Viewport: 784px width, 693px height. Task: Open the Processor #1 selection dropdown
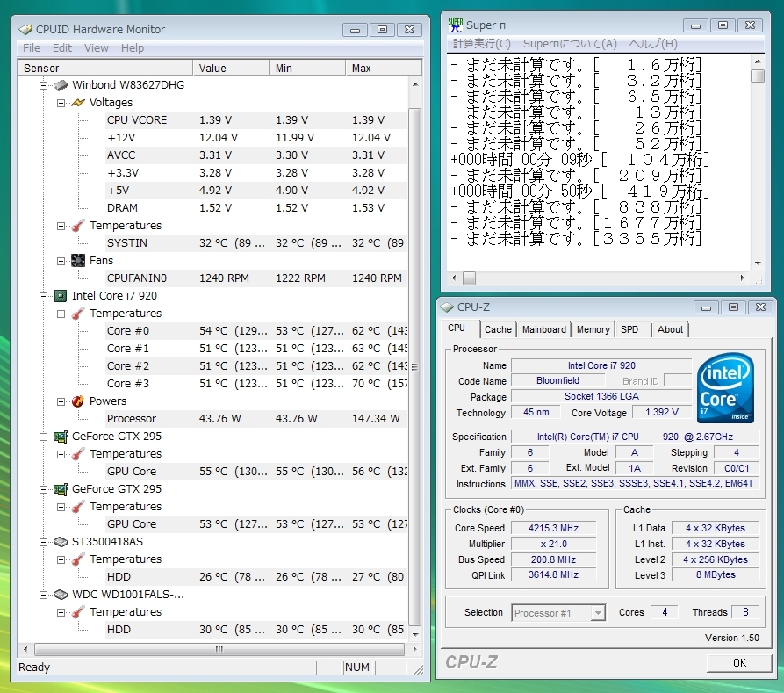pyautogui.click(x=598, y=613)
